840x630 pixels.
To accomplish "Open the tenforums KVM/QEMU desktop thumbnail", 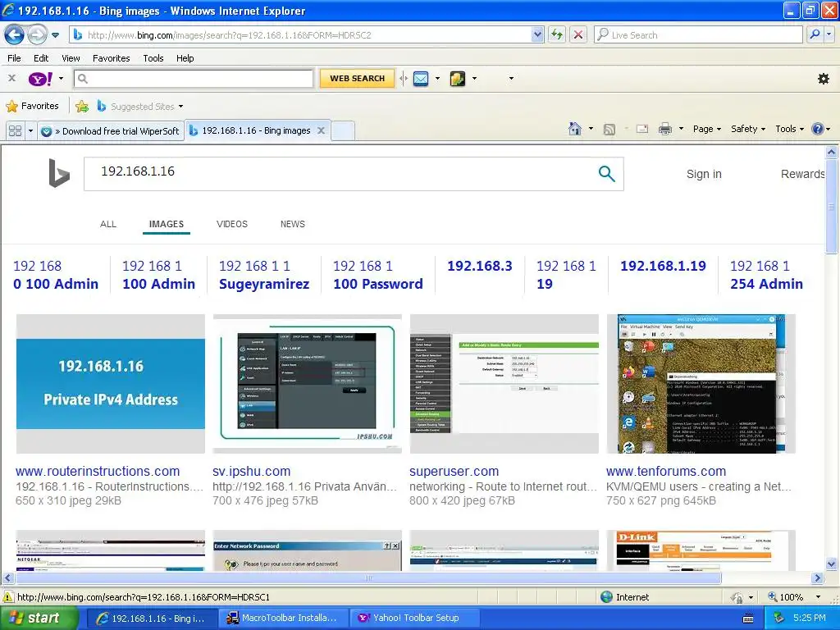I will [x=701, y=384].
